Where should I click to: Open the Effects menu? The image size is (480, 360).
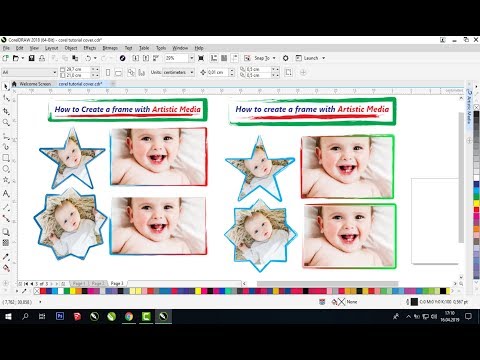click(90, 48)
